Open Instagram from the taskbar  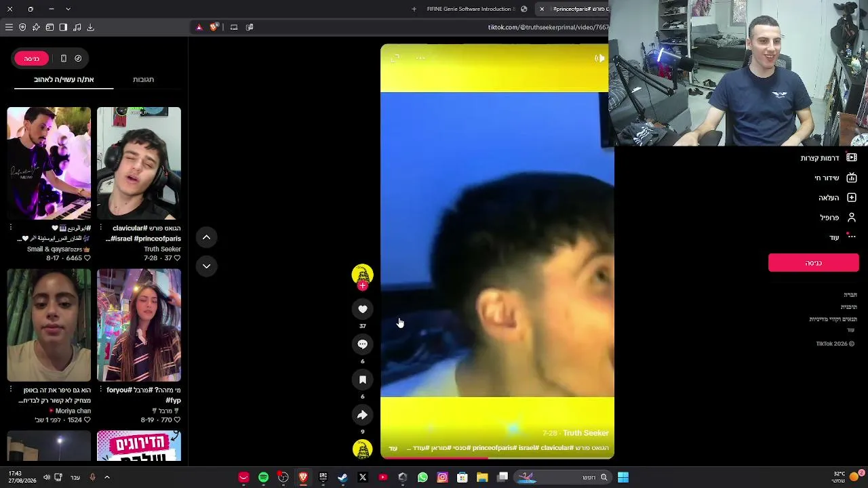pyautogui.click(x=442, y=477)
